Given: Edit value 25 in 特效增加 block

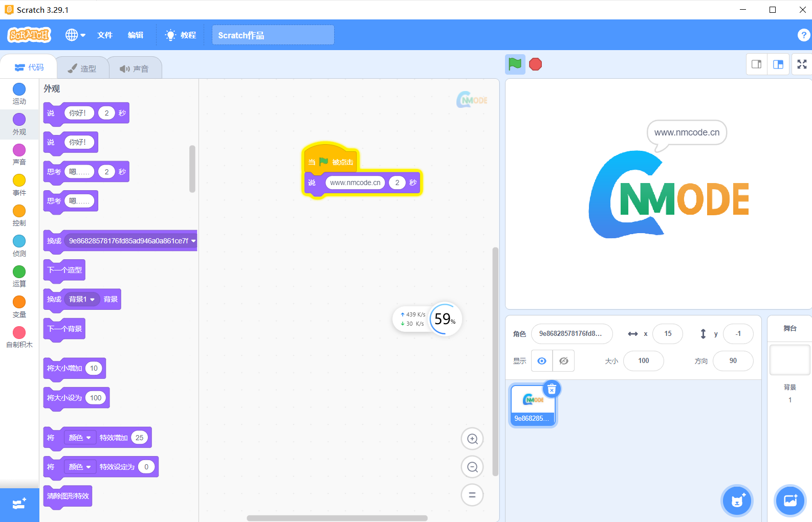Looking at the screenshot, I should click(x=139, y=438).
